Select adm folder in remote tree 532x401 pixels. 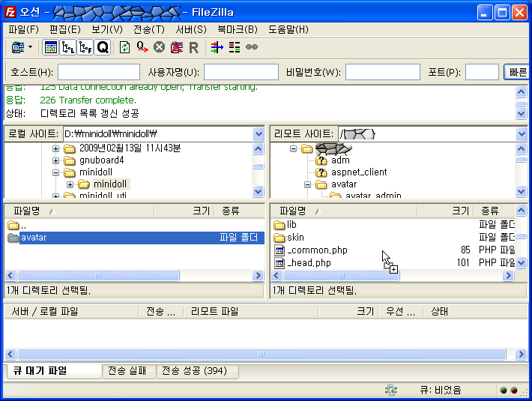pyautogui.click(x=340, y=160)
